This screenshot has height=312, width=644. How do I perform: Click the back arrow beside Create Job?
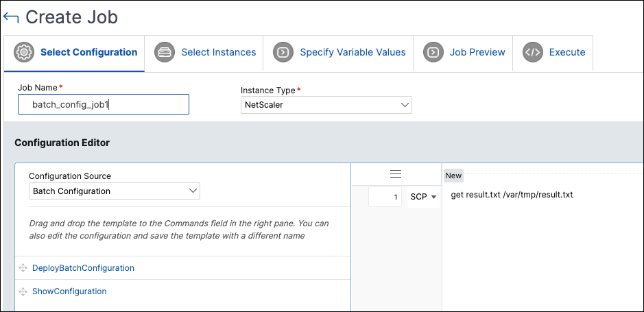click(x=11, y=18)
